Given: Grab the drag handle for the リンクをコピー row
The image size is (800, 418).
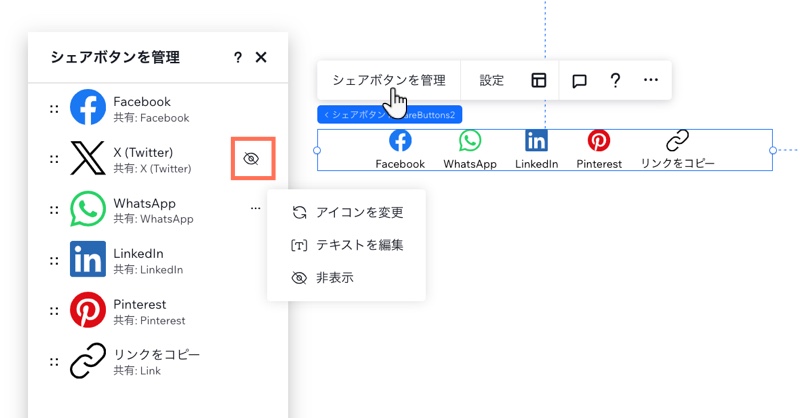Looking at the screenshot, I should tap(54, 362).
